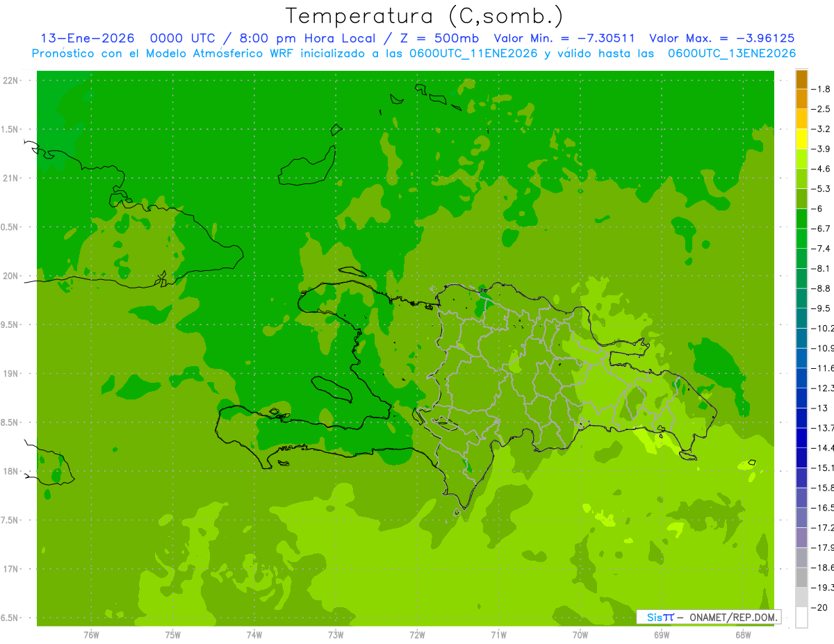Click the '13-Ene-2026' date text
The width and height of the screenshot is (834, 644).
pos(88,38)
